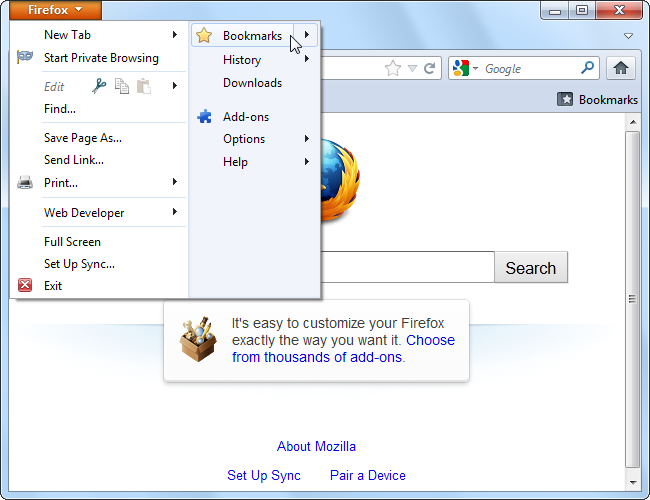Screen dimensions: 650x500
Task: Click the magnifying glass search icon
Action: (587, 68)
